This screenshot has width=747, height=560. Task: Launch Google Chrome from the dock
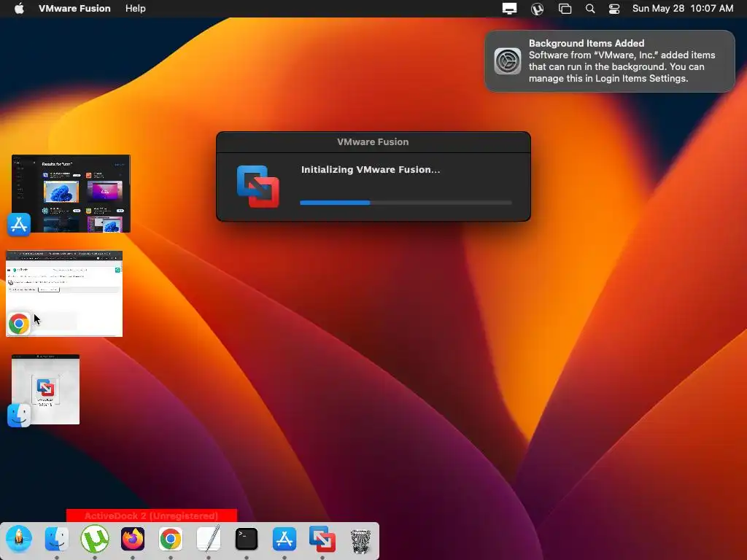click(x=171, y=539)
